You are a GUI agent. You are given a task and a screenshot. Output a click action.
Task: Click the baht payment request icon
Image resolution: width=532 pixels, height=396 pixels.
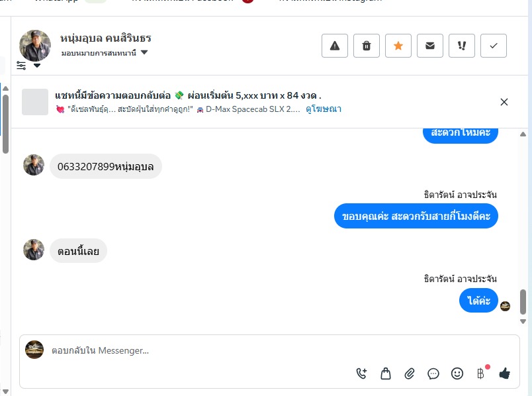[481, 373]
